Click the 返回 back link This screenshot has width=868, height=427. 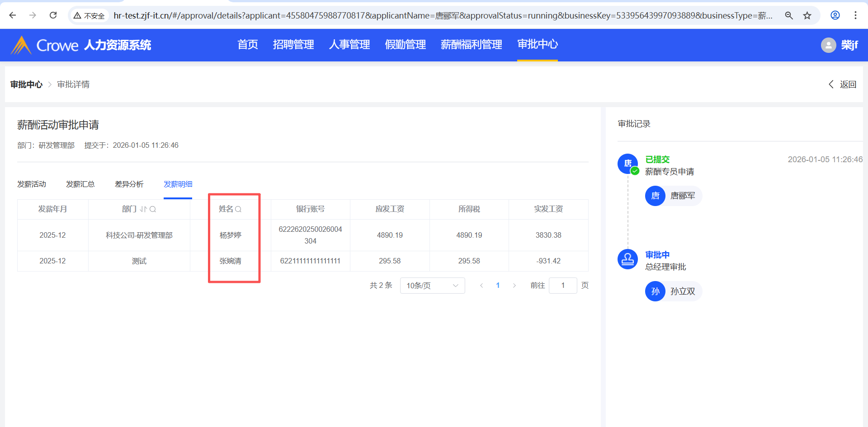843,84
